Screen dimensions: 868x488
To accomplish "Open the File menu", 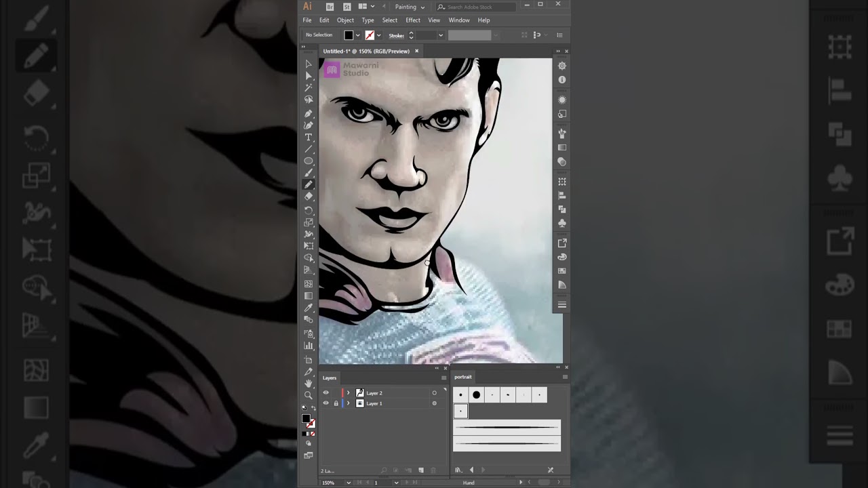I will click(x=307, y=20).
